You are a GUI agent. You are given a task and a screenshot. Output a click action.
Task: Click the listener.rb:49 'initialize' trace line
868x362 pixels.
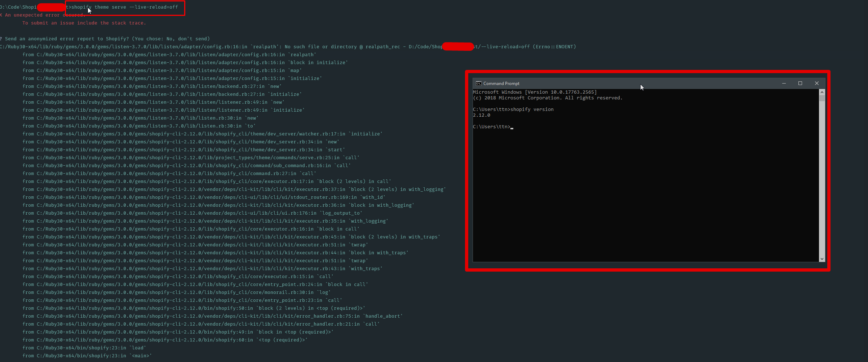point(164,110)
